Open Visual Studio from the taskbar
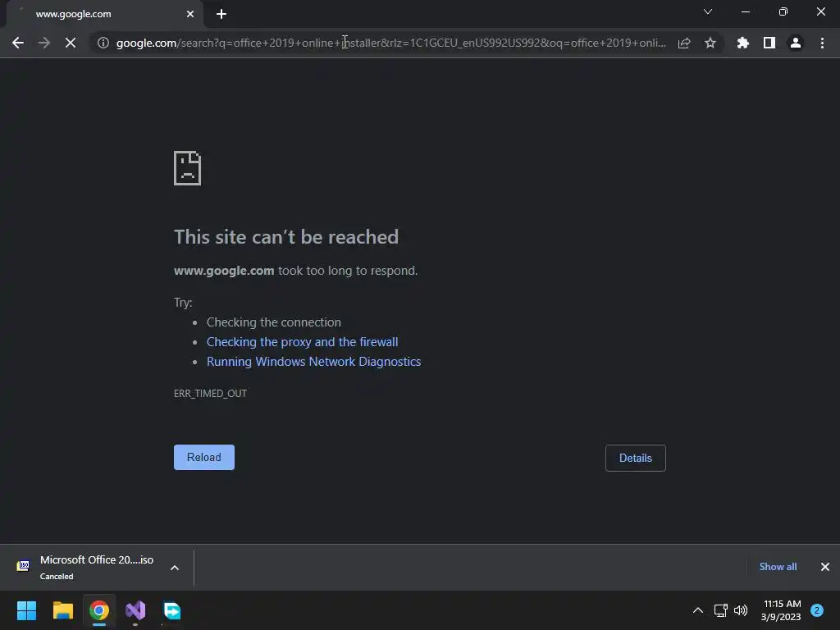This screenshot has width=840, height=630. tap(135, 610)
